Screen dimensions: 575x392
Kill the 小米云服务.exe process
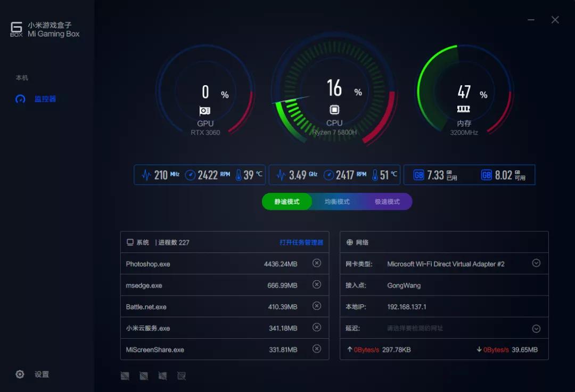[x=317, y=327]
